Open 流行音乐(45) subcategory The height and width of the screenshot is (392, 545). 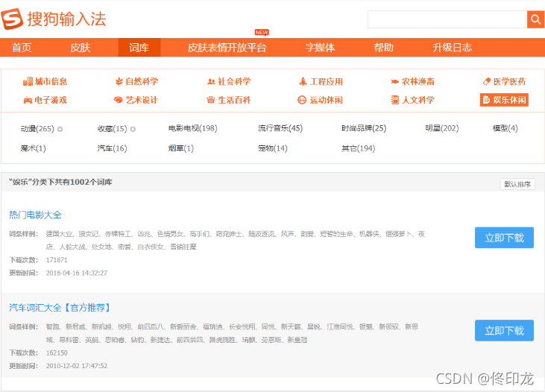pyautogui.click(x=280, y=128)
